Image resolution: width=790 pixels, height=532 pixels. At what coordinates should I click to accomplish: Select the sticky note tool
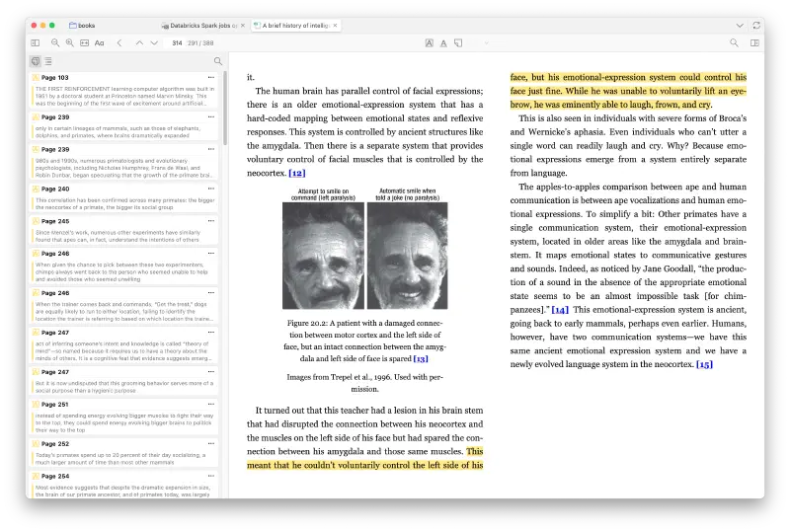(458, 43)
